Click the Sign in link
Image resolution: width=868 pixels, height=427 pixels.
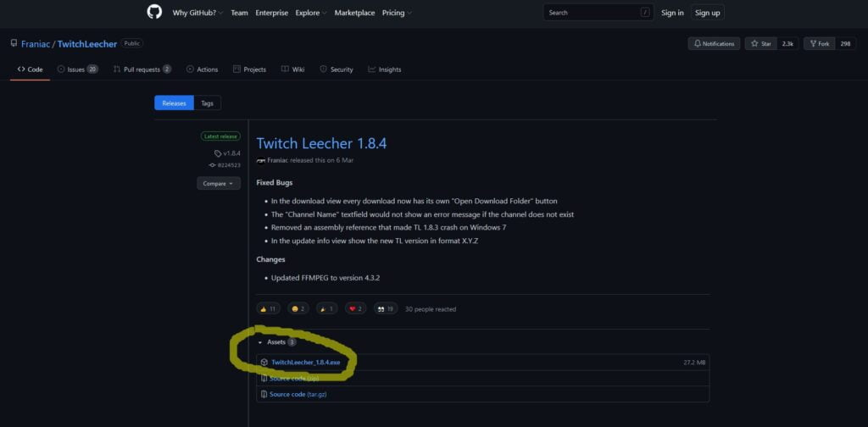coord(672,13)
